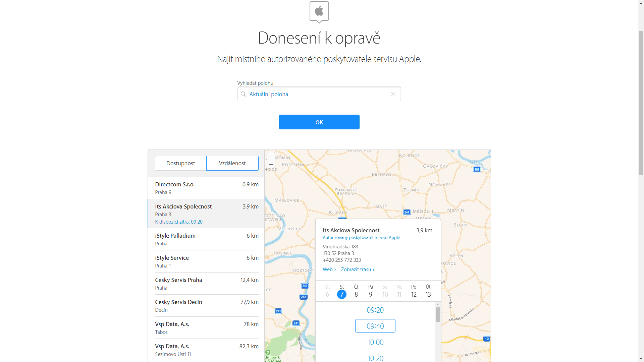Click the Apple logo icon at top
Viewport: 644px width, 362px height.
(x=319, y=12)
